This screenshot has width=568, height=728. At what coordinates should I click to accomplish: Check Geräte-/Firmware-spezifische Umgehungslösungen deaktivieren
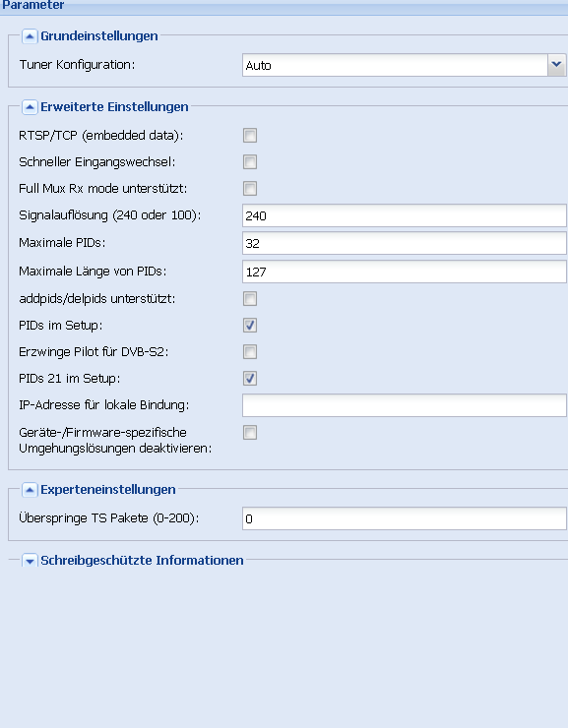(250, 432)
